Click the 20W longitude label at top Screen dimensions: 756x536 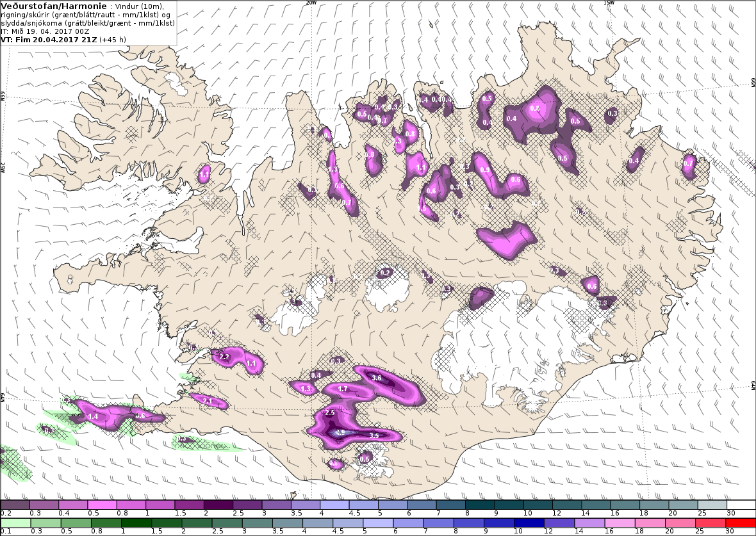pos(311,3)
